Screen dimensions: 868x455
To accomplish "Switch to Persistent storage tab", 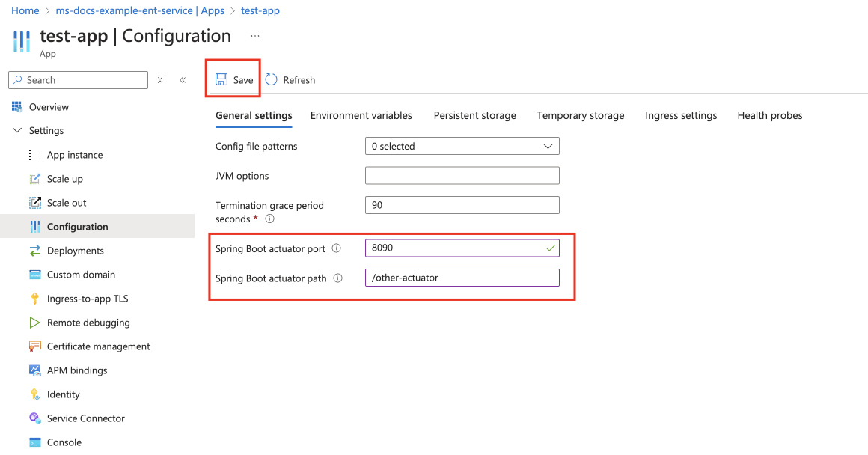I will click(474, 116).
